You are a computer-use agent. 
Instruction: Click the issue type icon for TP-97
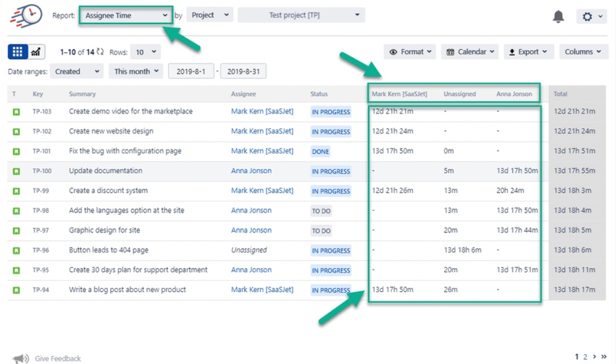click(16, 231)
